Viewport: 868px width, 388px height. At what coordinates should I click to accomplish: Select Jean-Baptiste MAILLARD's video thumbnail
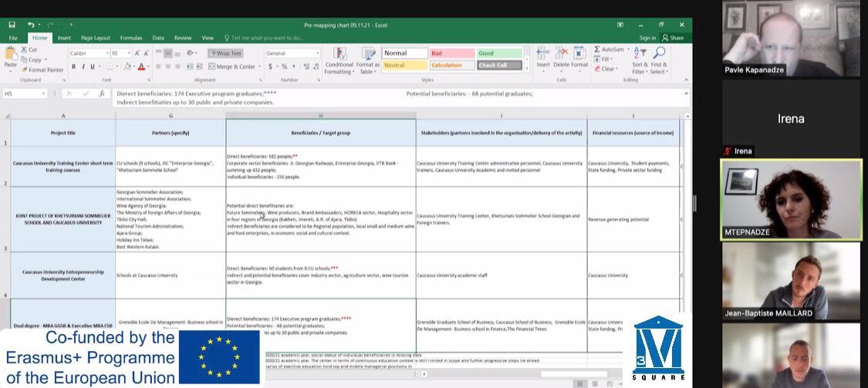coord(791,282)
